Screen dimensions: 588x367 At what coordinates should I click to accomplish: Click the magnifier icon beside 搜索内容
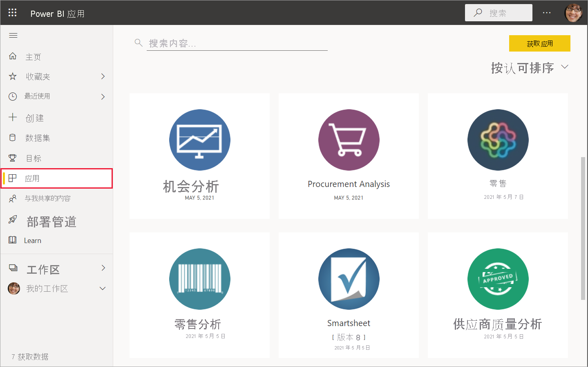coord(139,43)
